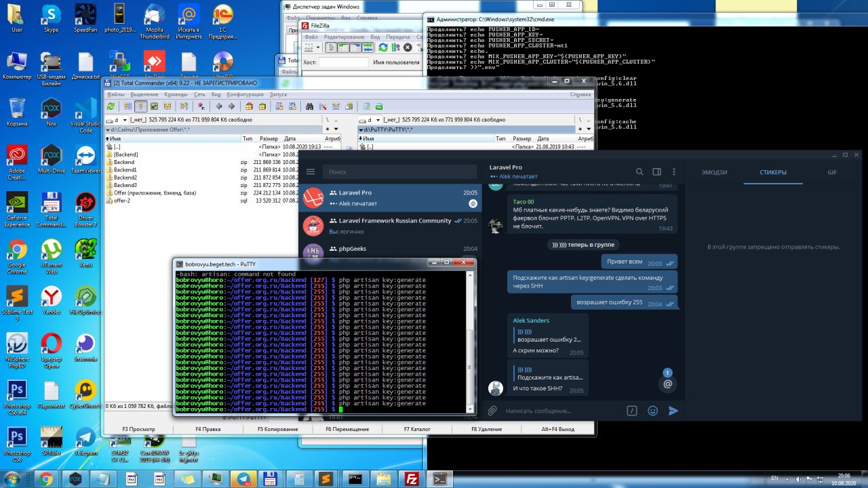Click the FileZilla refresh icon
Screen dimensions: 868x488
(383, 47)
